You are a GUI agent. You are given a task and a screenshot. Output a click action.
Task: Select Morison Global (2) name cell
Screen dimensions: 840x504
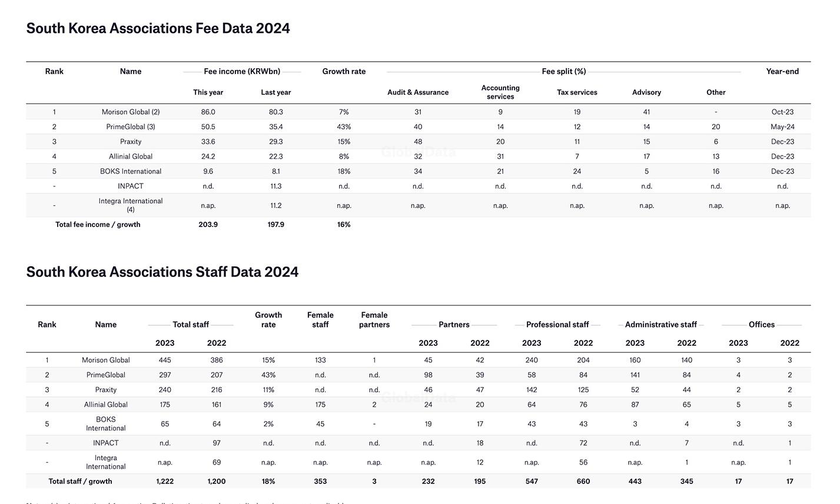pyautogui.click(x=131, y=112)
